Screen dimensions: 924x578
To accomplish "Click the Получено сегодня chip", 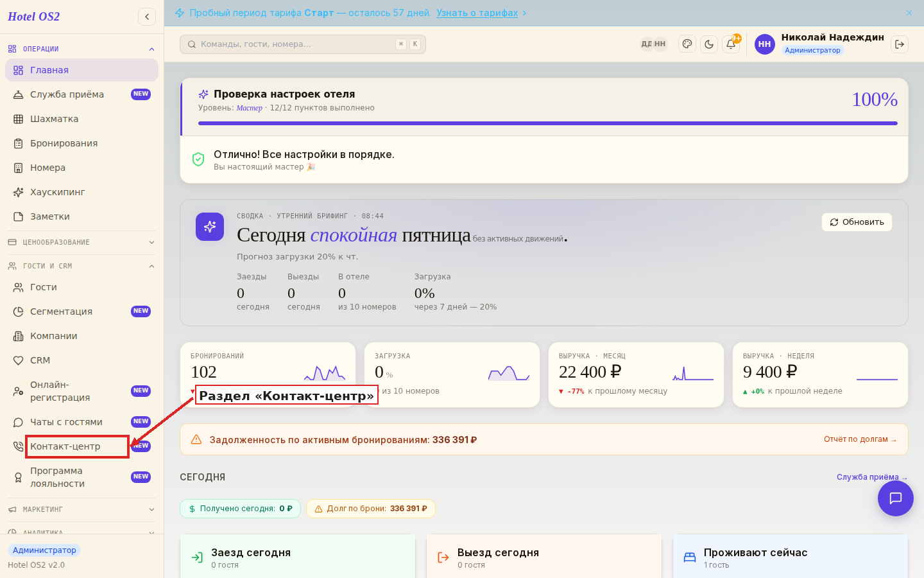I will coord(240,509).
